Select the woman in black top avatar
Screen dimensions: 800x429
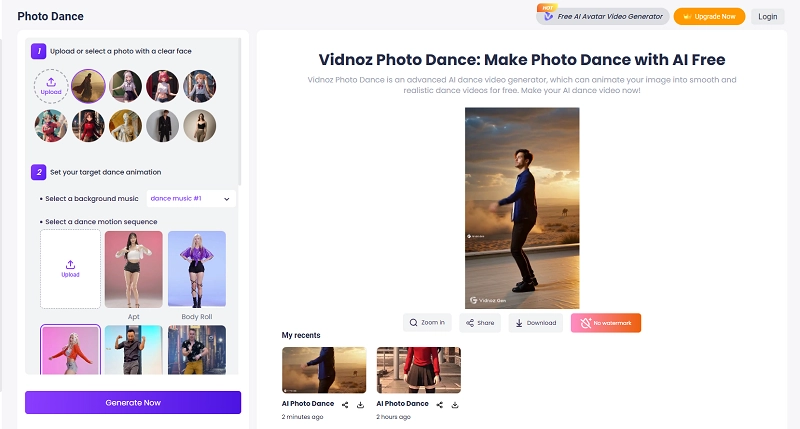tap(199, 125)
